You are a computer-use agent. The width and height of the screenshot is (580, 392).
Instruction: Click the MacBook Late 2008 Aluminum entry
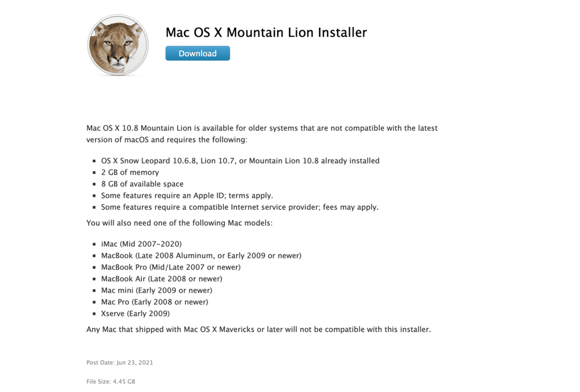(x=201, y=256)
